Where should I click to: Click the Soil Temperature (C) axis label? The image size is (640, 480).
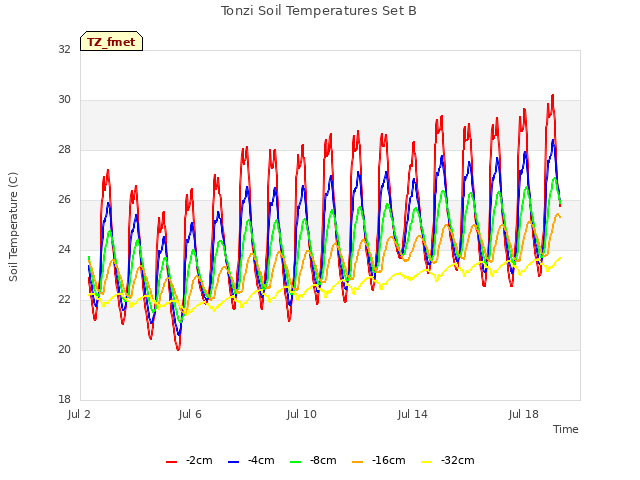(x=13, y=227)
